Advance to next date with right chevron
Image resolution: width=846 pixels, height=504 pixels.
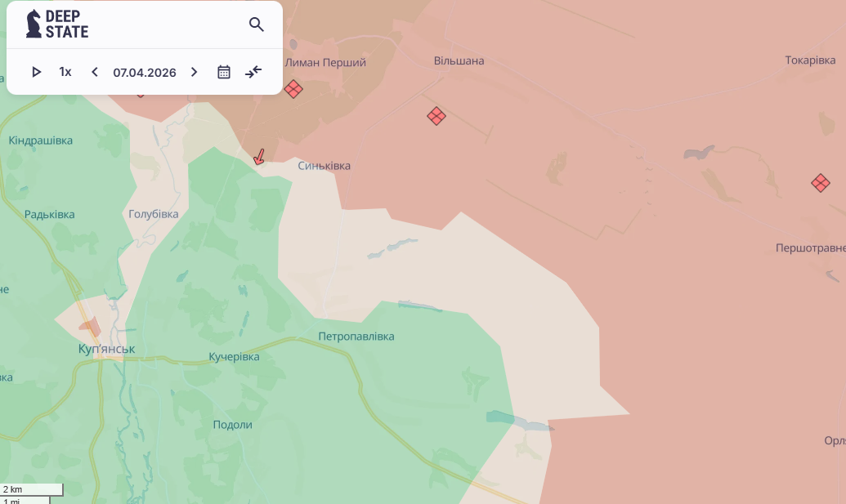pos(194,72)
